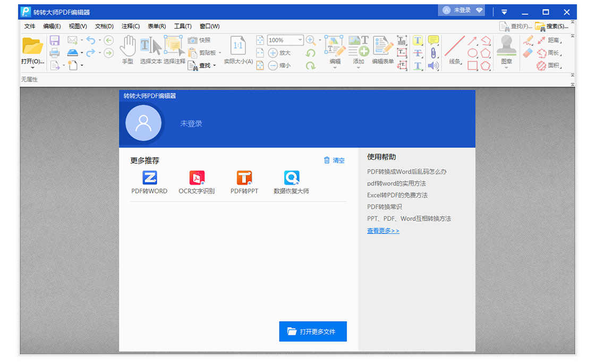Click the blue undo arrow
This screenshot has width=595, height=364.
pos(91,40)
